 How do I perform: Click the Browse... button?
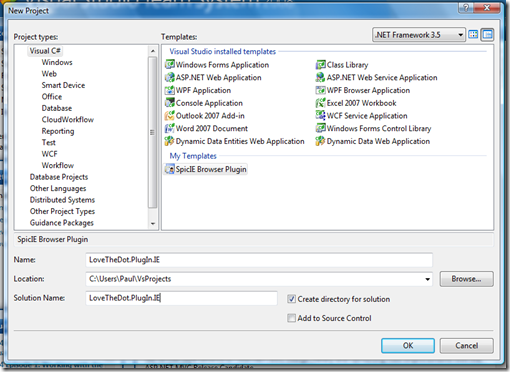pos(466,279)
